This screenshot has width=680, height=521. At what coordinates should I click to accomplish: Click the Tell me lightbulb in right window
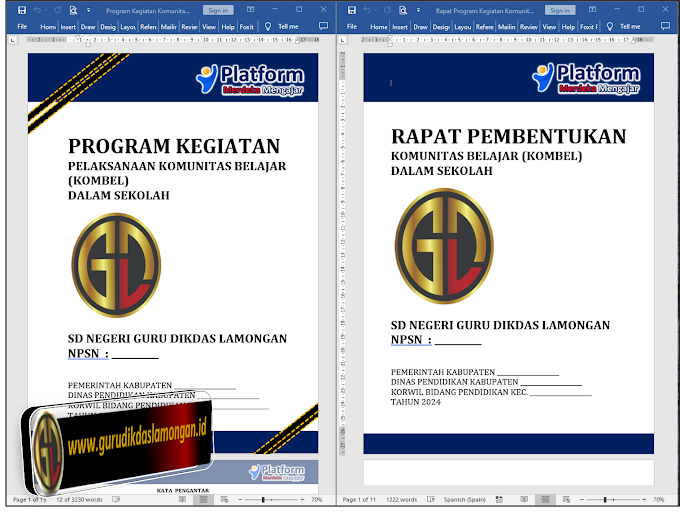[610, 26]
